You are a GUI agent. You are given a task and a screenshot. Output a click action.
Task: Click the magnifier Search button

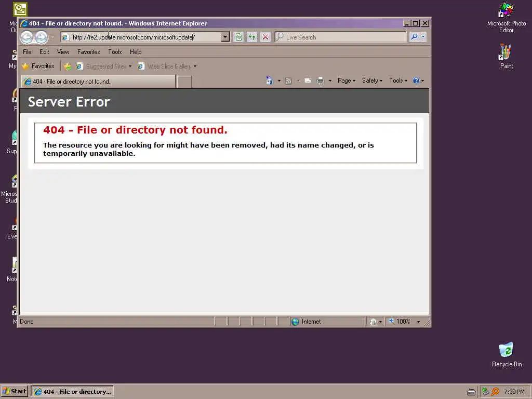coord(414,37)
